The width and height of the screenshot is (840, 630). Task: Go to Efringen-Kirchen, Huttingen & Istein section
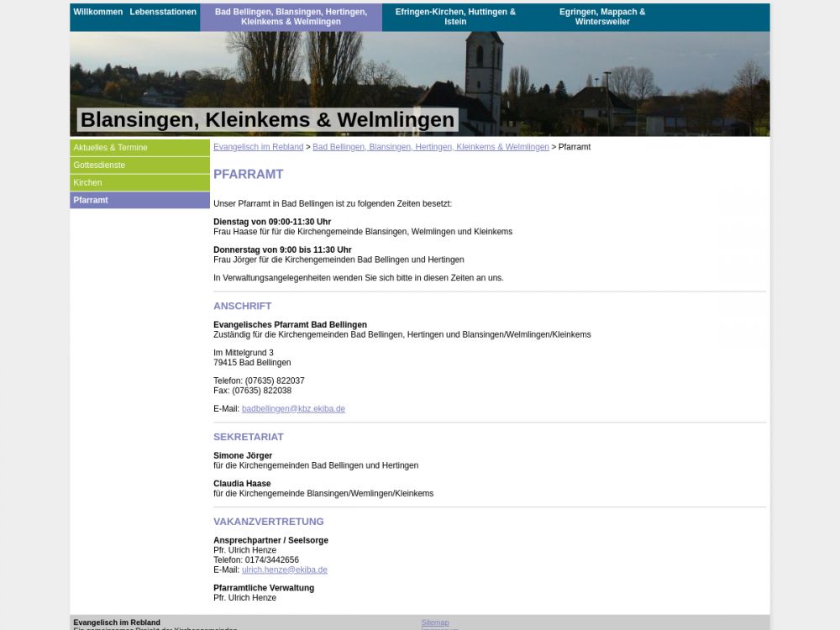455,17
